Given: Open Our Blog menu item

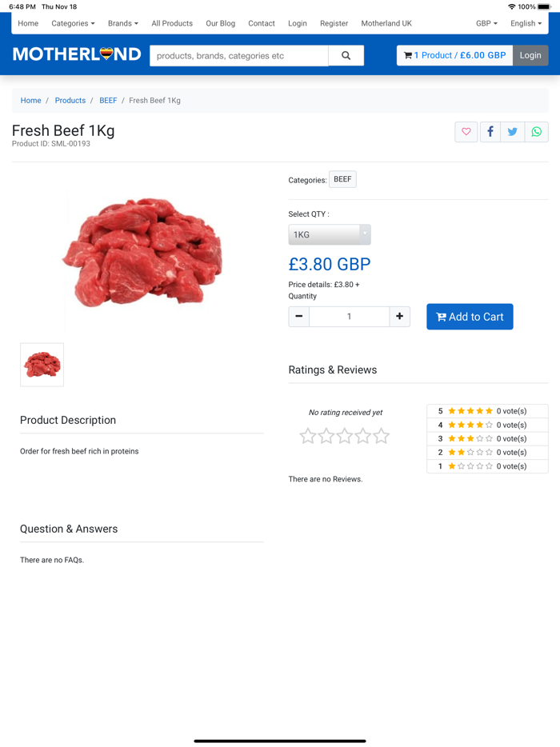Looking at the screenshot, I should (x=220, y=24).
